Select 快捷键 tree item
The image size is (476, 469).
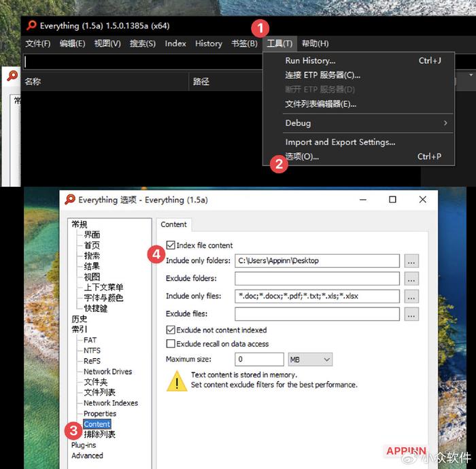pos(96,309)
